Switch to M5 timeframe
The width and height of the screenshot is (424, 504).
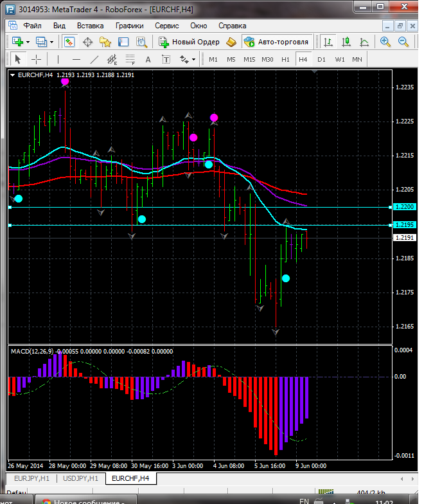[231, 59]
